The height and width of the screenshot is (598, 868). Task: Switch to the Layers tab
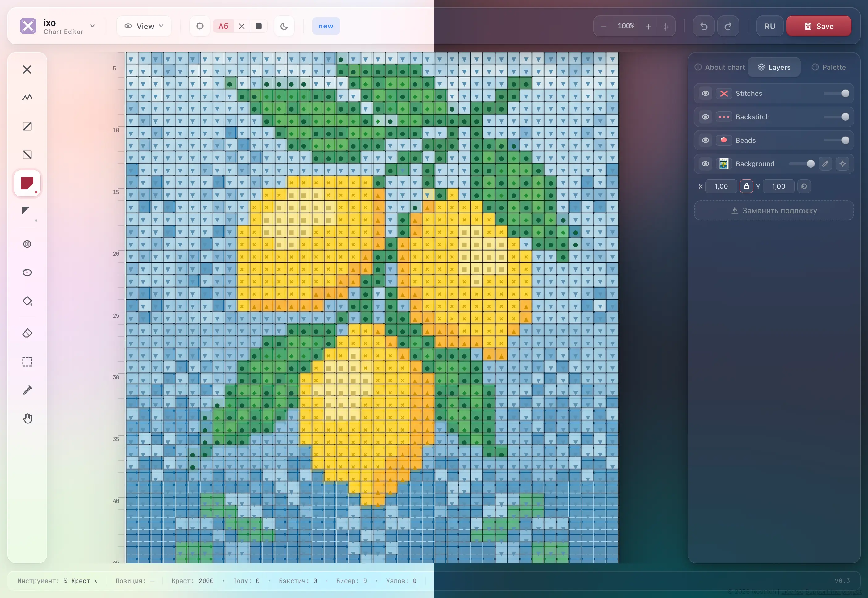774,67
